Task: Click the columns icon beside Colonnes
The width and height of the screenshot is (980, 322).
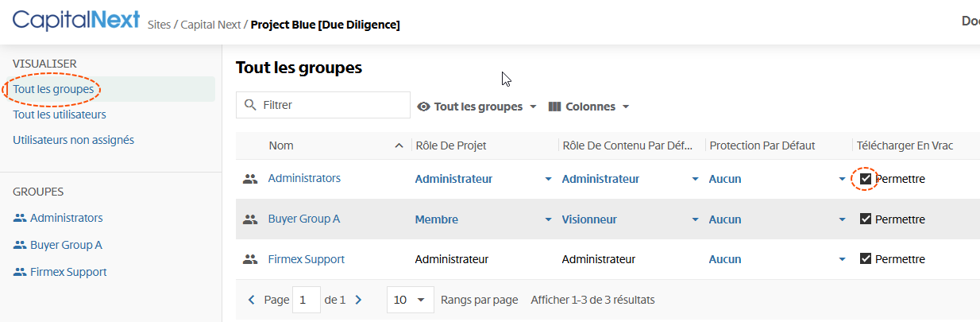Action: click(555, 107)
